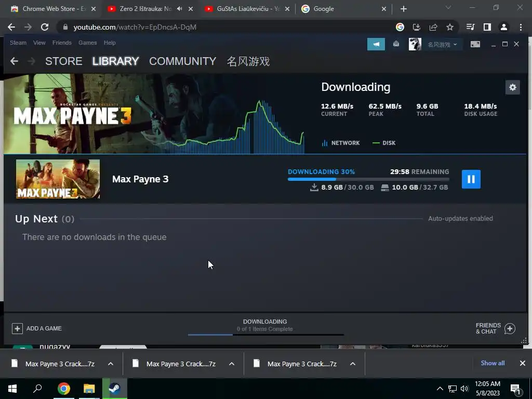Viewport: 532px width, 399px height.
Task: Open Max Payne 3 game title link
Action: point(140,179)
